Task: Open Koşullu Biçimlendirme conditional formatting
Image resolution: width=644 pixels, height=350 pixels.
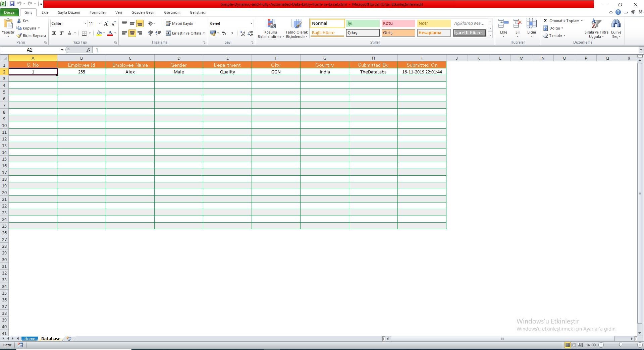Action: point(271,28)
